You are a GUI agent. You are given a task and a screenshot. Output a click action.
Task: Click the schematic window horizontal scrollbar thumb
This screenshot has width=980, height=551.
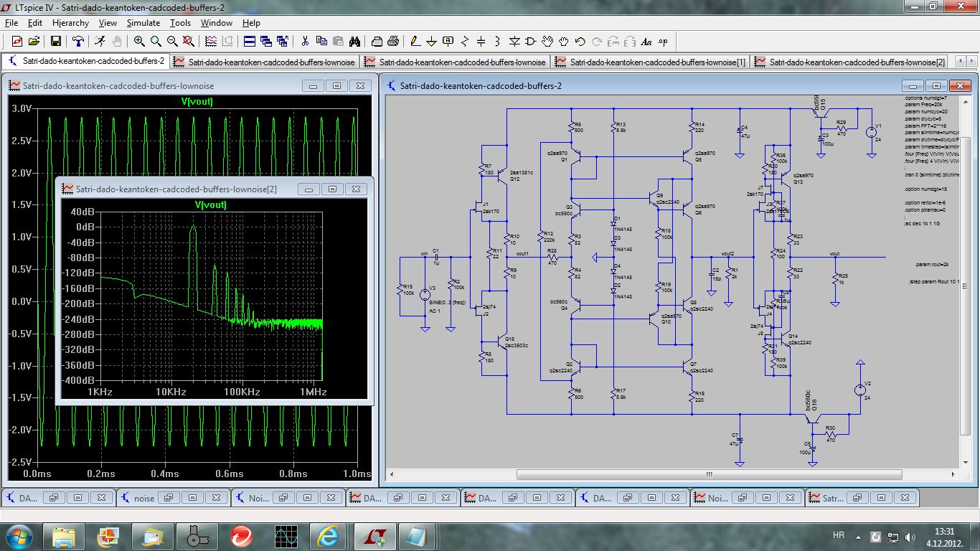709,475
